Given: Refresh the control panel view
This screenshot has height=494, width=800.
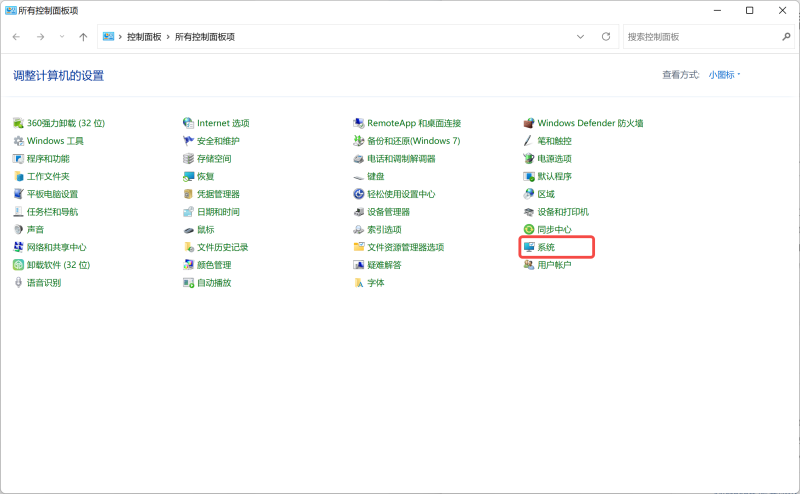Looking at the screenshot, I should point(606,37).
